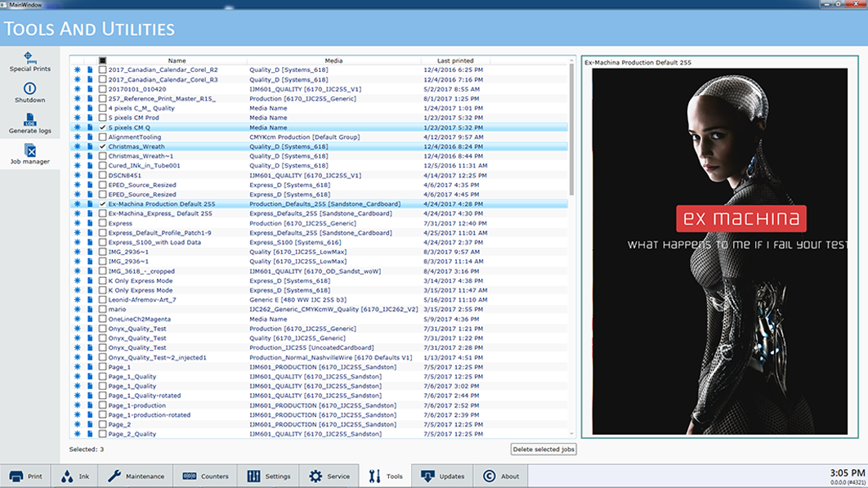The width and height of the screenshot is (868, 488).
Task: Click the date "5/16/2017 11:10 AM"
Action: (455, 300)
